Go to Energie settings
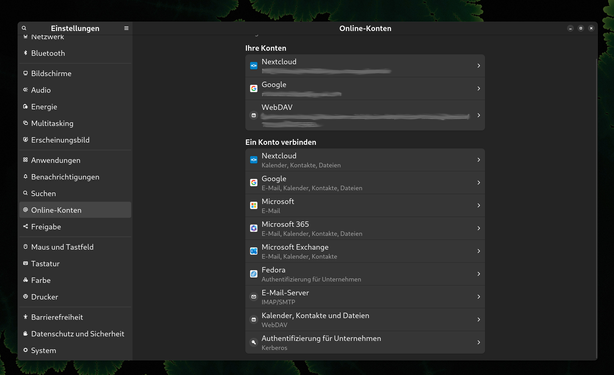Screen dimensions: 614x375 coord(75,106)
